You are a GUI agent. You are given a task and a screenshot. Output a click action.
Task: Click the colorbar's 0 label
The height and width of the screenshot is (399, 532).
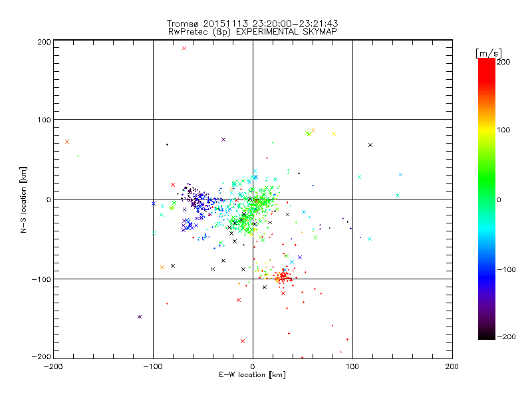click(499, 199)
